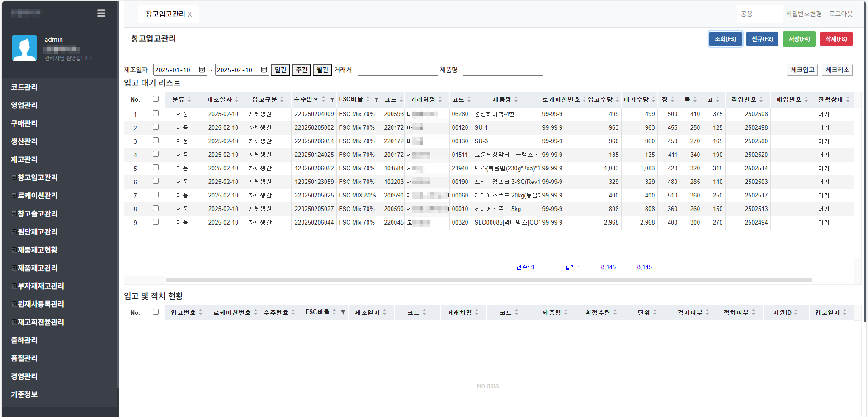Click the sidebar vertical scrollbar
The width and height of the screenshot is (868, 417).
point(118,194)
